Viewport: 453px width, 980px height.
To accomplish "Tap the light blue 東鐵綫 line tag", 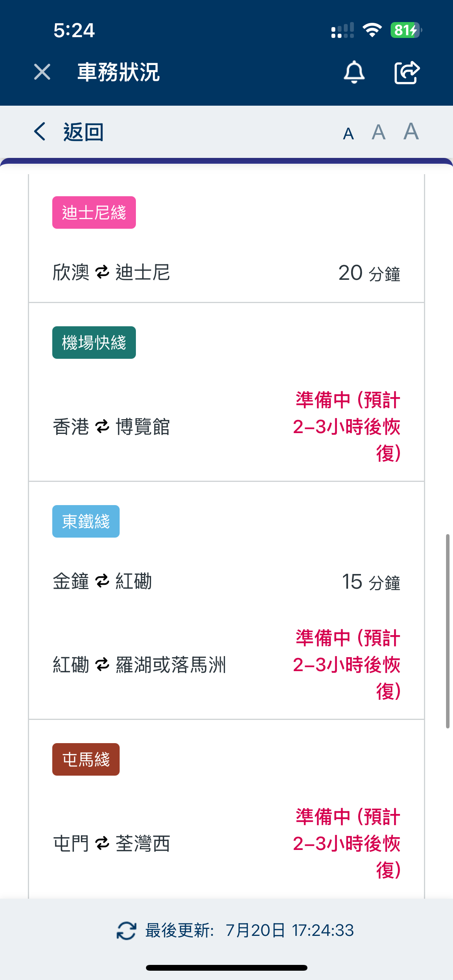I will pyautogui.click(x=86, y=521).
